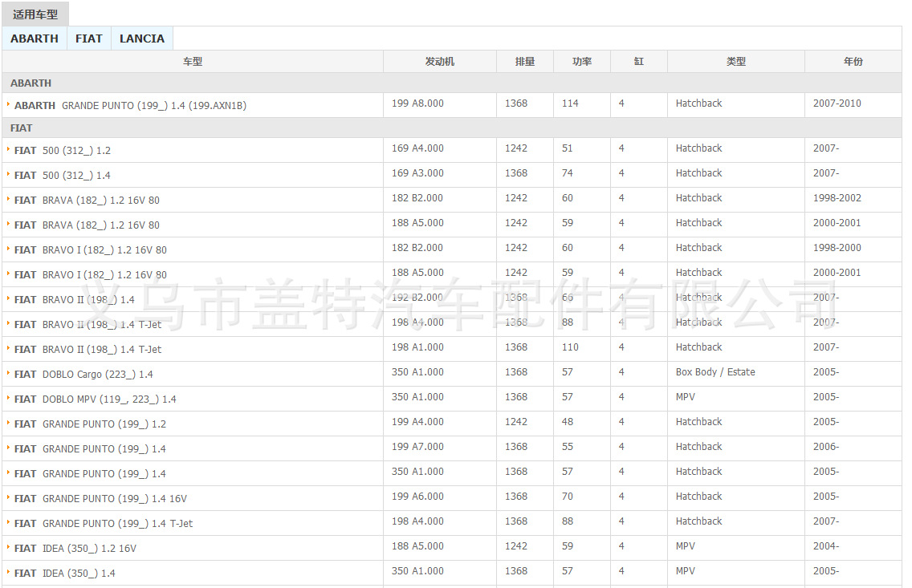Open FIAT GRANDE PUNTO (199_) 1.4 16V link
The width and height of the screenshot is (912, 588).
coord(100,499)
